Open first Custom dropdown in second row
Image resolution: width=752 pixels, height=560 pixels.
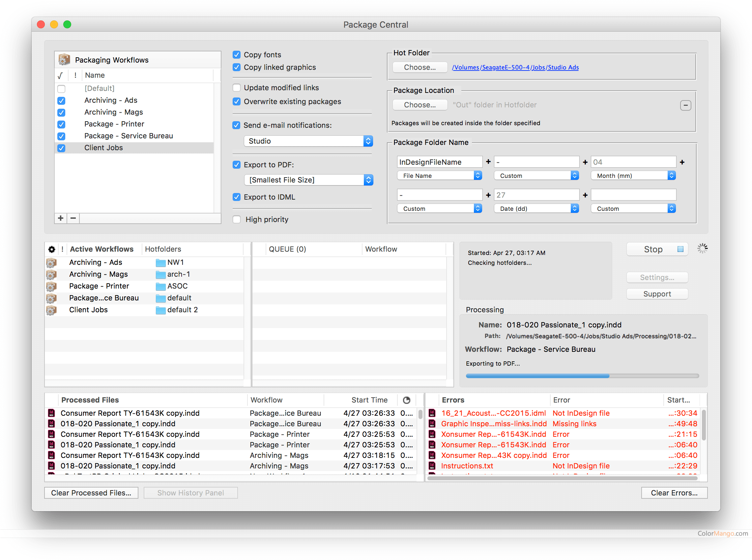[439, 209]
